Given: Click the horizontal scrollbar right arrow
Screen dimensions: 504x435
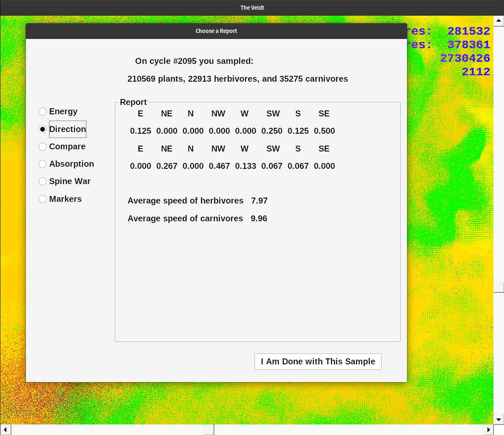Looking at the screenshot, I should coord(488,430).
